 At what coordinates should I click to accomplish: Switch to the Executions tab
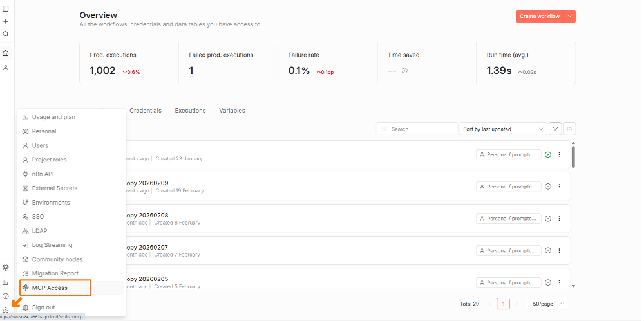pos(190,111)
